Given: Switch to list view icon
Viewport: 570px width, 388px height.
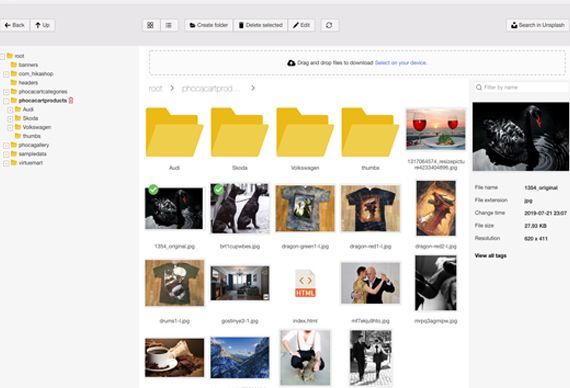Looking at the screenshot, I should point(169,25).
